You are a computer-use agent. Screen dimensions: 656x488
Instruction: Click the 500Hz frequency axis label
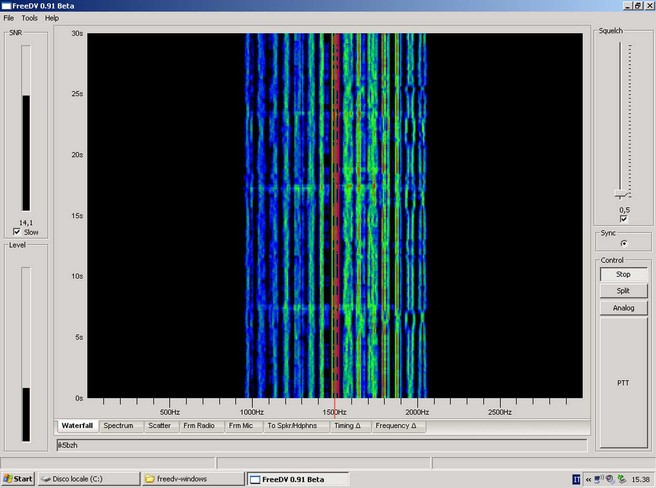point(170,412)
